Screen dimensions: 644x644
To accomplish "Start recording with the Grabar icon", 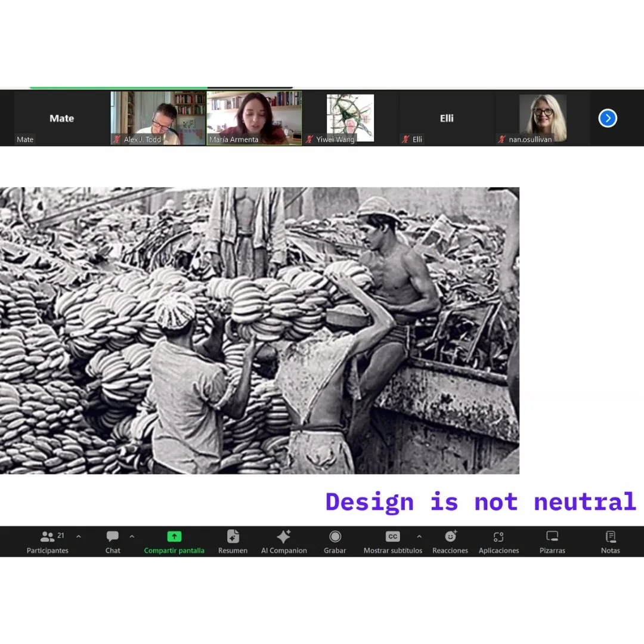I will coord(335,537).
